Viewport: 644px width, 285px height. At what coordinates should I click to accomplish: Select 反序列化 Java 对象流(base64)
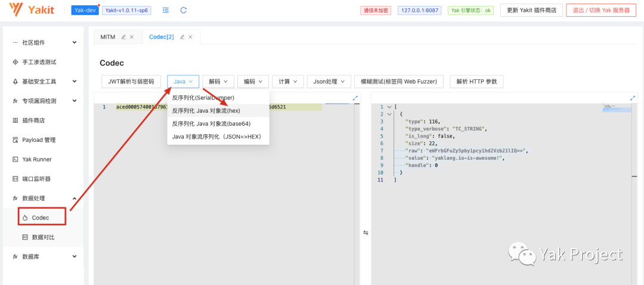pos(218,123)
